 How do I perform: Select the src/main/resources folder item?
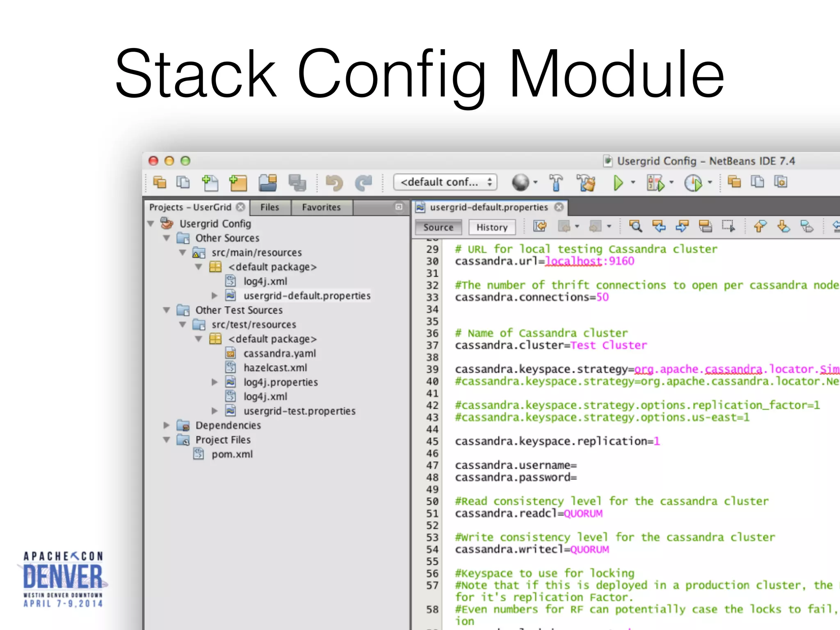click(x=257, y=253)
